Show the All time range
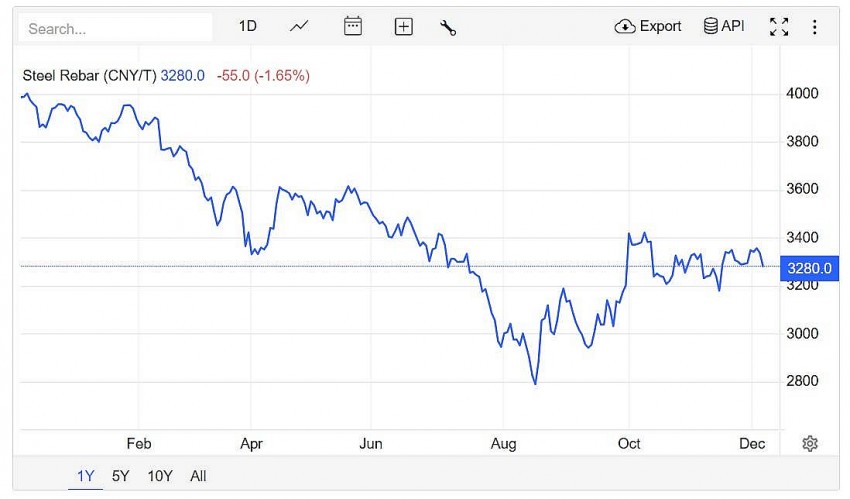The image size is (850, 499). pyautogui.click(x=198, y=476)
